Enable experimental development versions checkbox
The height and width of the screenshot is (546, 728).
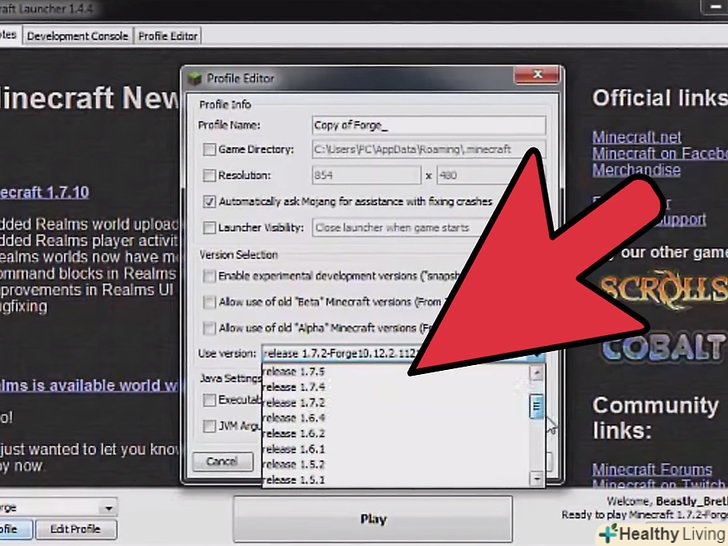click(x=209, y=276)
